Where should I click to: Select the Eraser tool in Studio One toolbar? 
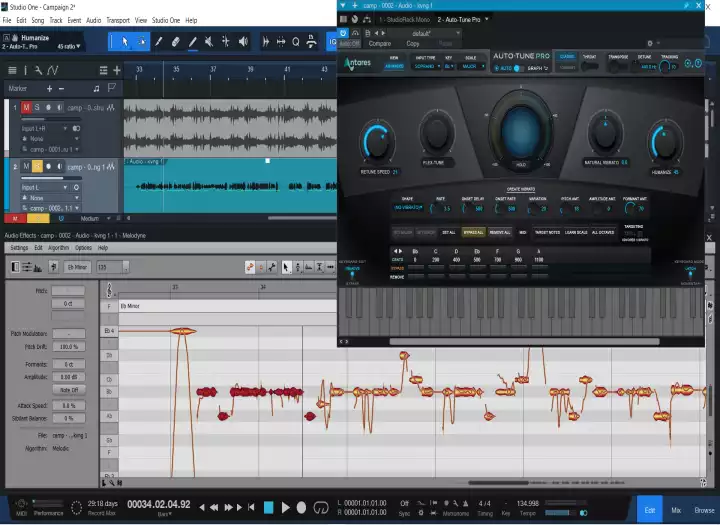tap(175, 42)
